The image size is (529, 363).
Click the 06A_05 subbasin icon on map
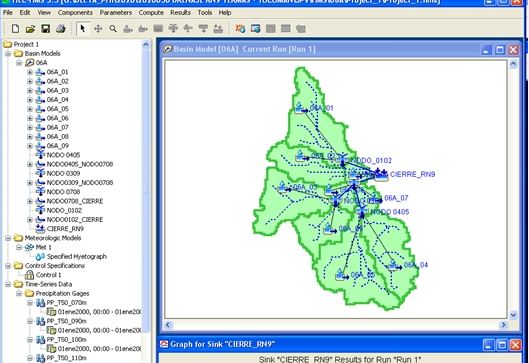click(x=342, y=275)
